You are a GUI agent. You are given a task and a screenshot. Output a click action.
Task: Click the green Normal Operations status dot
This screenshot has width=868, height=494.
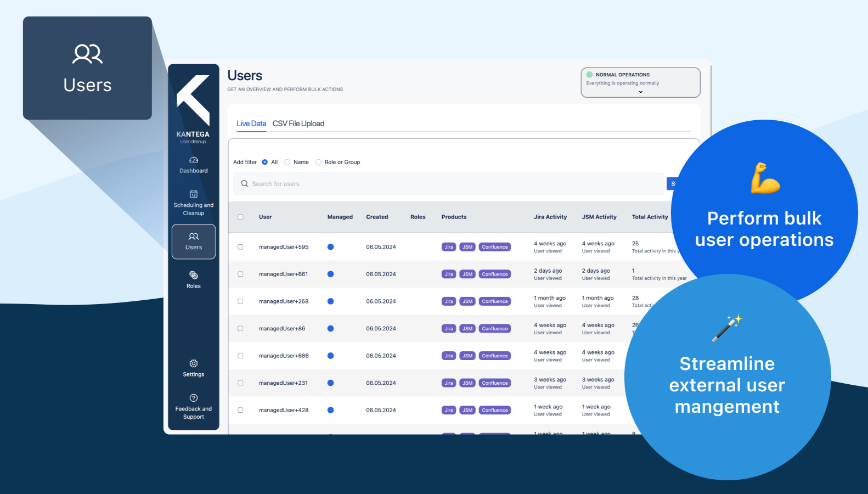point(589,75)
